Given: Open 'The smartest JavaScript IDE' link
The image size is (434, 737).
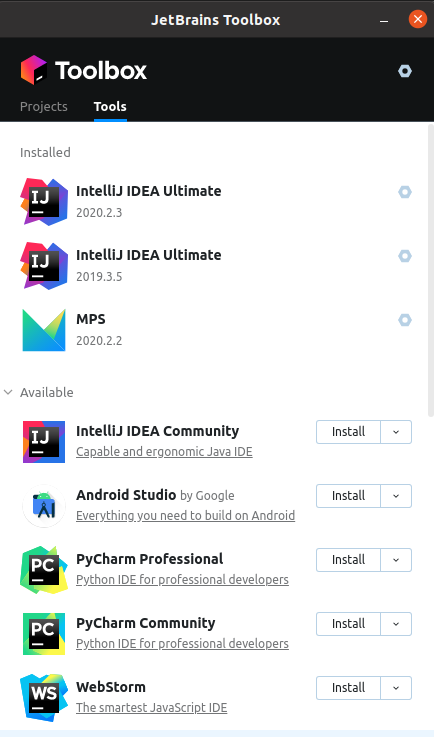Looking at the screenshot, I should click(x=151, y=707).
